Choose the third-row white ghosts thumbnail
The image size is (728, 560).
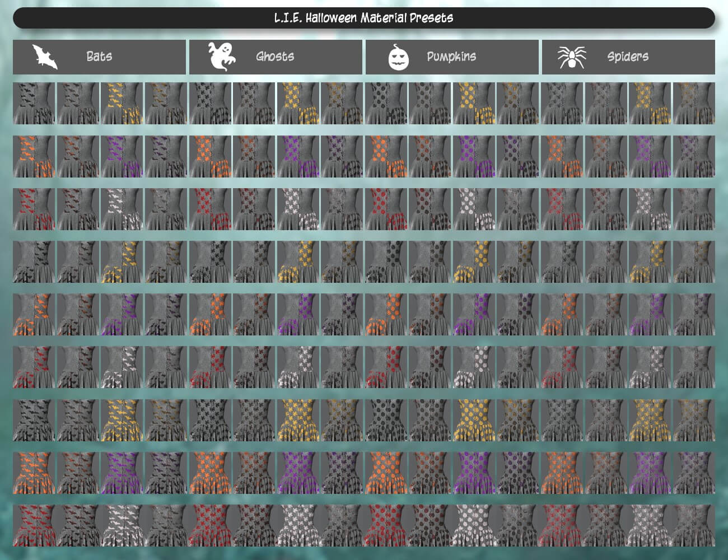click(x=298, y=209)
